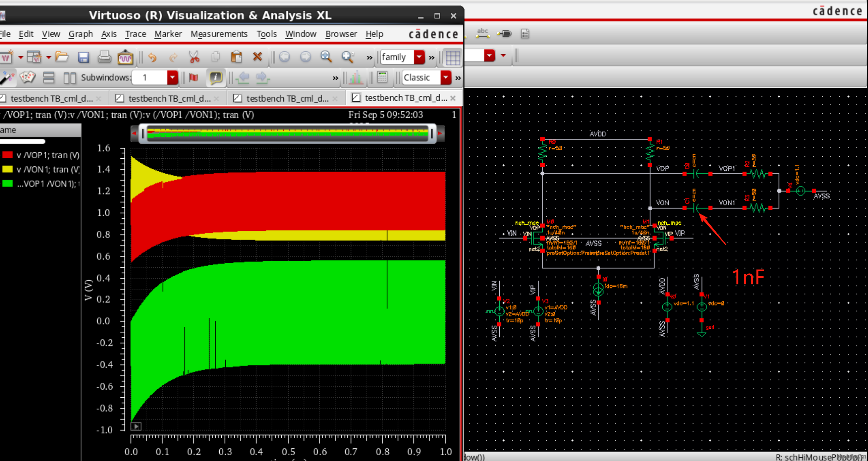Paste from clipboard icon
868x461 pixels.
236,57
